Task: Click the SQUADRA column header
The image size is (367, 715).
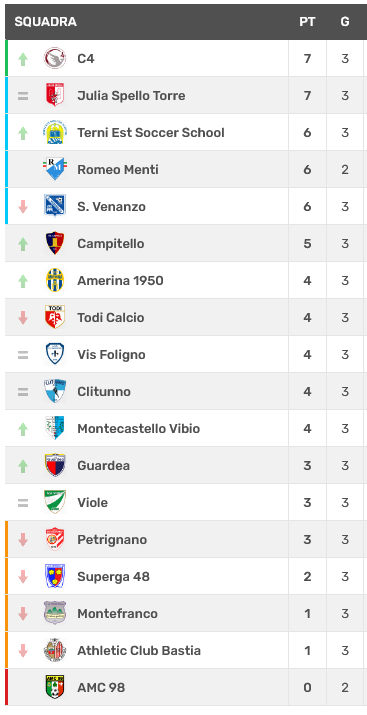Action: click(x=46, y=22)
